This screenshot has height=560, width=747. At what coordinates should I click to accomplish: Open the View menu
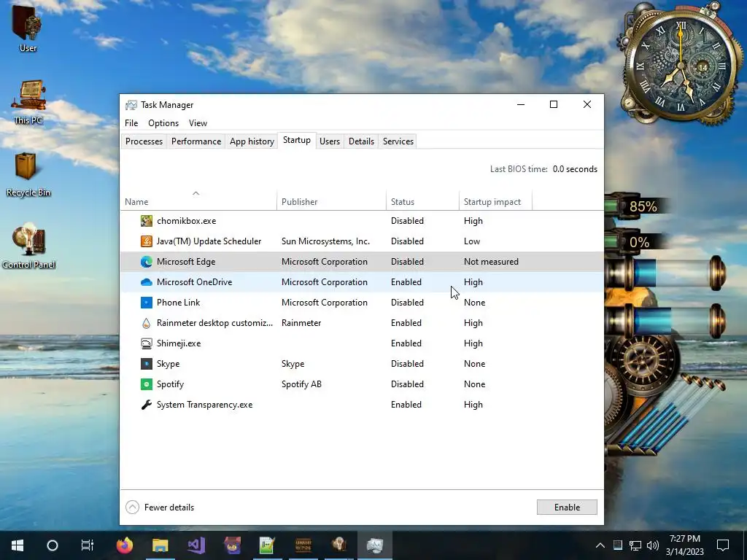198,122
